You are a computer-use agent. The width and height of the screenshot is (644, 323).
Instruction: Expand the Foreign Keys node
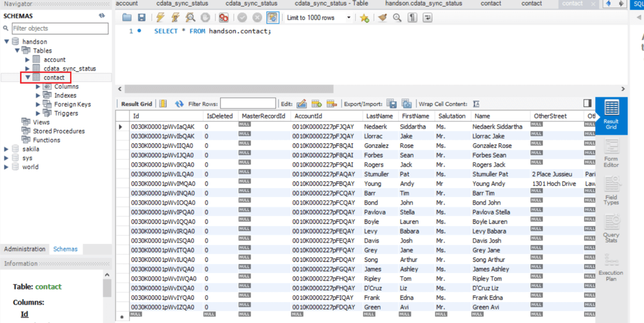click(38, 104)
